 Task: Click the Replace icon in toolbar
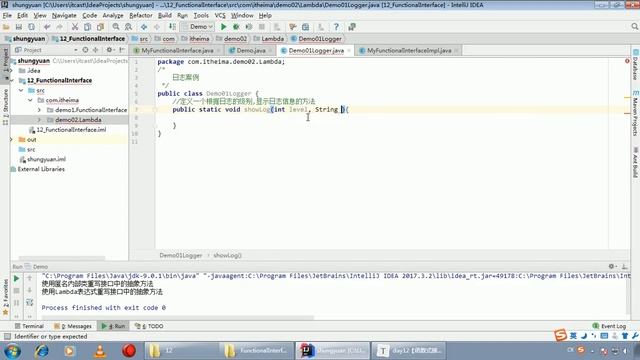[x=129, y=27]
